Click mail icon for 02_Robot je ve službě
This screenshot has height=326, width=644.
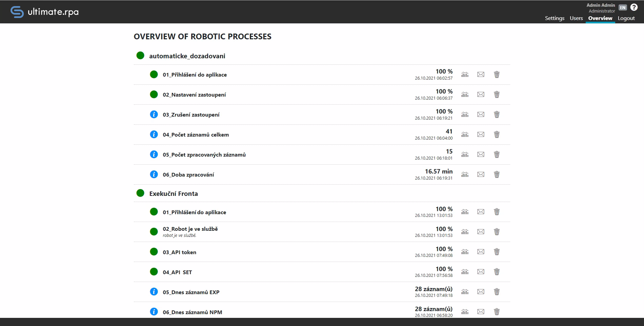pyautogui.click(x=481, y=232)
